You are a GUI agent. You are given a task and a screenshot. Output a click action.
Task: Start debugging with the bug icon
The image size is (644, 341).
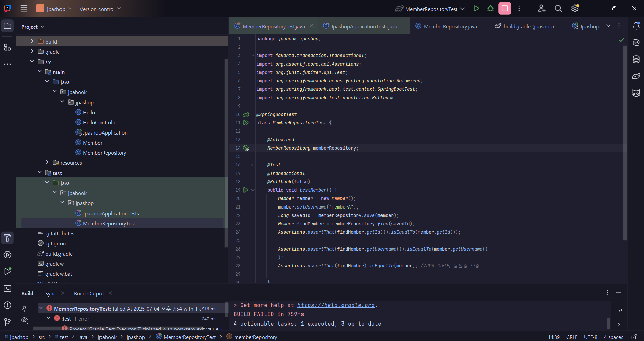point(490,9)
